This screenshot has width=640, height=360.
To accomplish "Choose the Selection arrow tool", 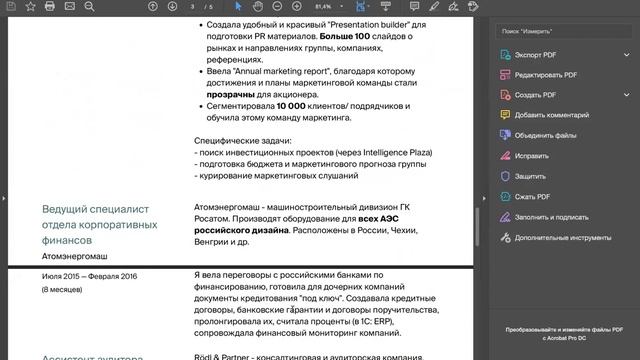I will point(238,6).
